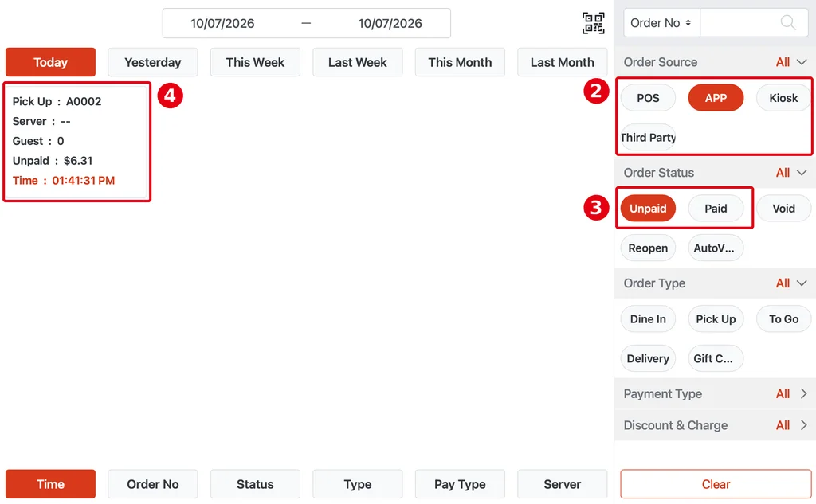Screen dimensions: 816x504
Task: Collapse the Order Type section chevron
Action: [802, 283]
